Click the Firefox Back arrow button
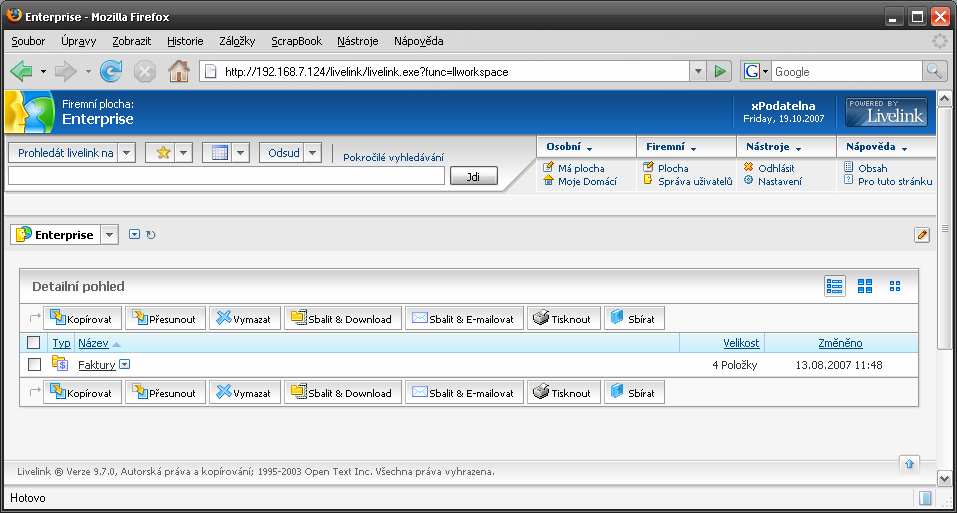957x513 pixels. point(22,71)
